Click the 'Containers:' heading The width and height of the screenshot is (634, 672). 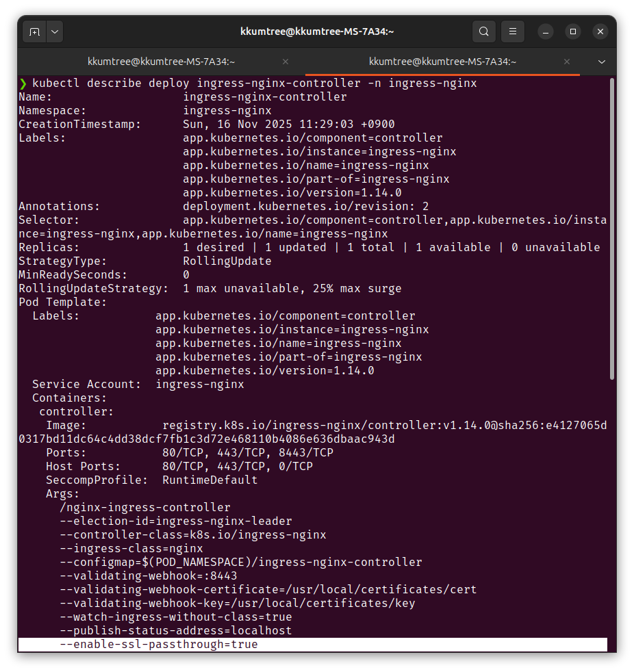[x=69, y=398]
